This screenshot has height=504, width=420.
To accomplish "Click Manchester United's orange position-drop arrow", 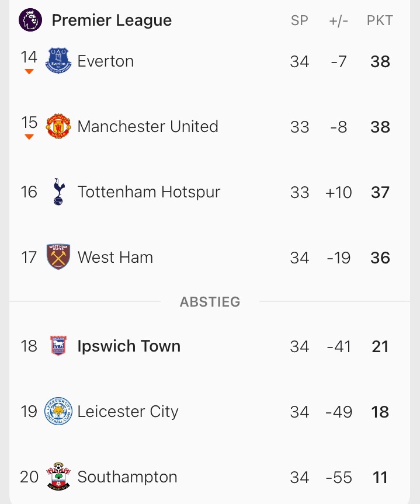I will [29, 137].
